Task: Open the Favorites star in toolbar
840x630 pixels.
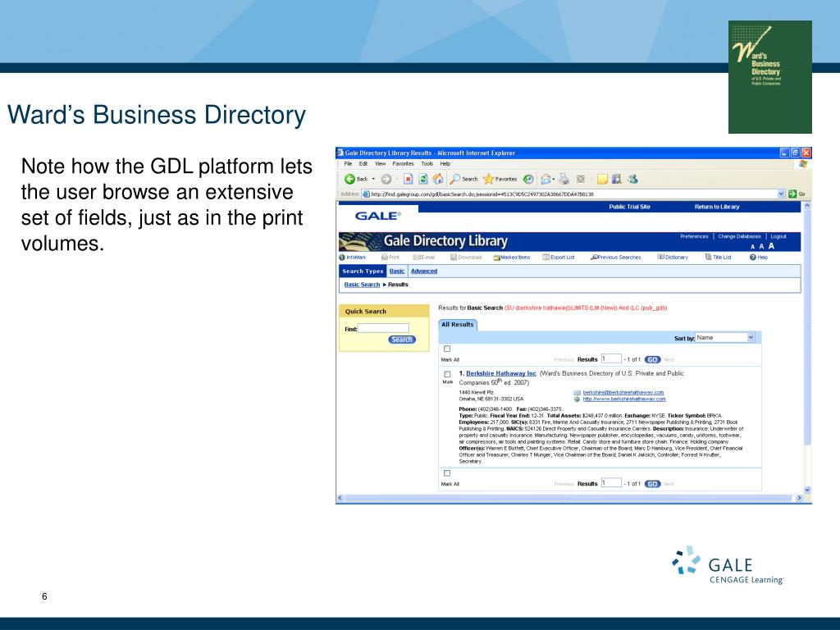Action: [x=488, y=179]
